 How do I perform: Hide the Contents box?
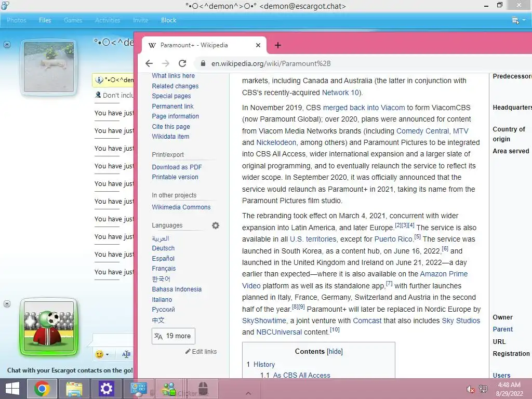335,352
